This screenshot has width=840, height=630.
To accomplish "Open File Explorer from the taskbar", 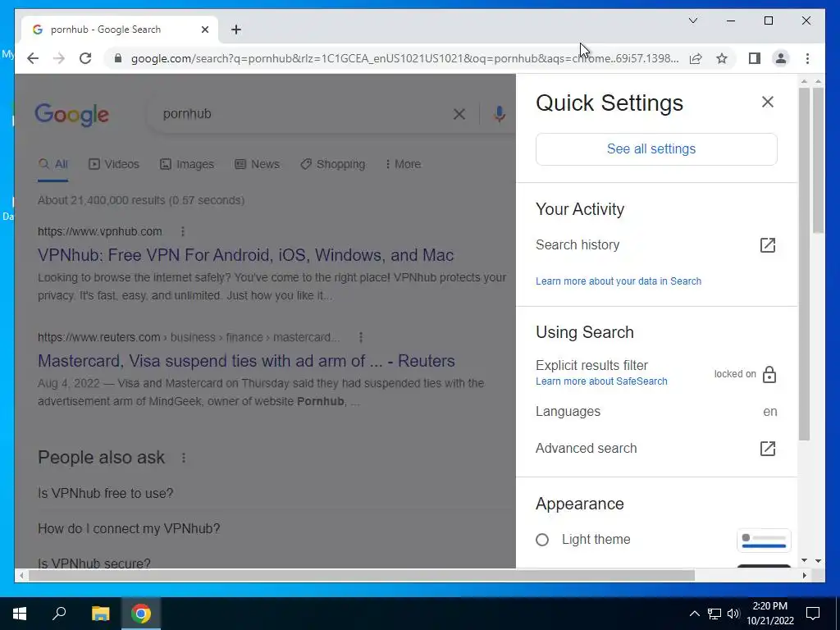I will point(100,614).
